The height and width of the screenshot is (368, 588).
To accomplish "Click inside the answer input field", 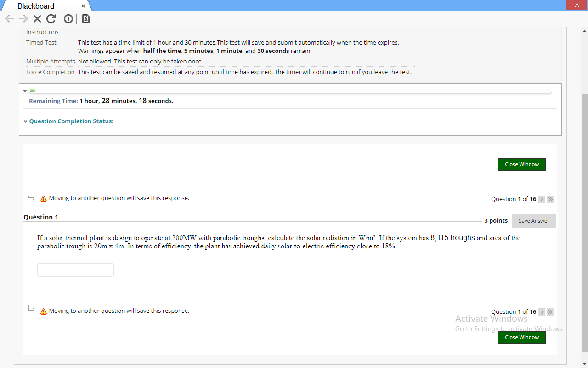I will click(75, 270).
